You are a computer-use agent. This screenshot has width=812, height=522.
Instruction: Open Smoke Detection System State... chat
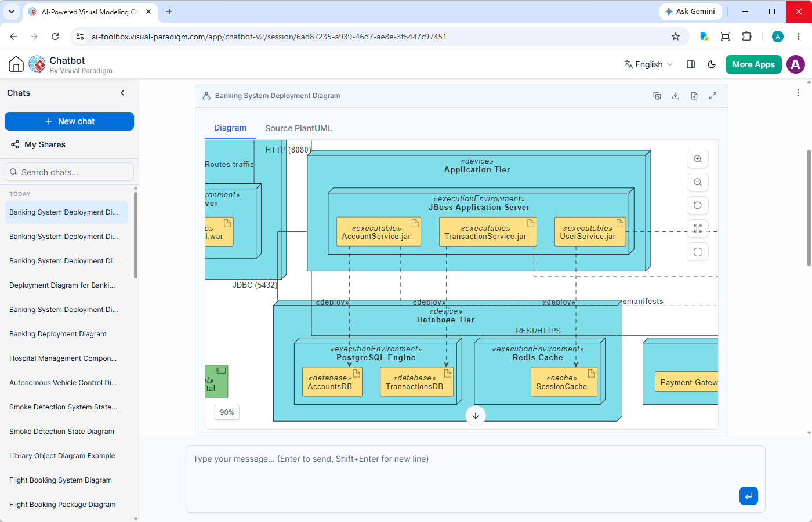tap(66, 407)
